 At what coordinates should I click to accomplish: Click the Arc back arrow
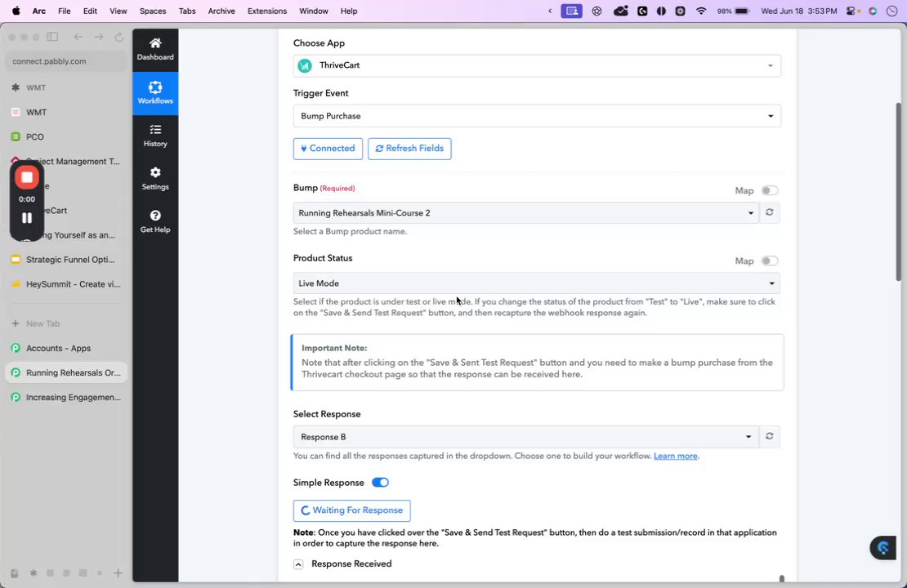[x=78, y=37]
